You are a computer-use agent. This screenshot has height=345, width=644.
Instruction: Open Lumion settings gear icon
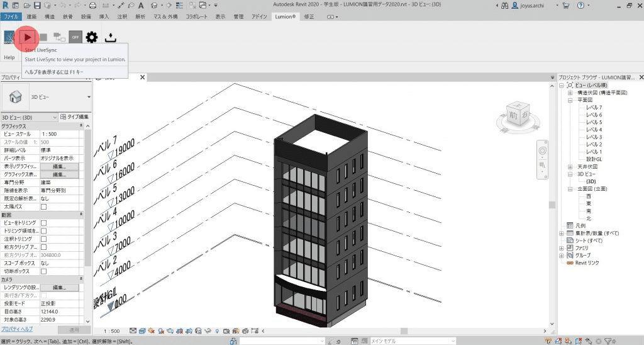(x=92, y=38)
